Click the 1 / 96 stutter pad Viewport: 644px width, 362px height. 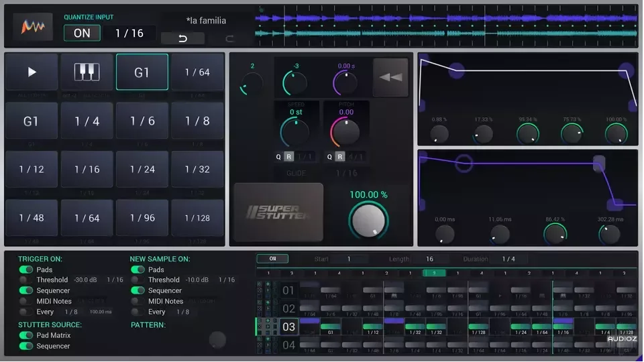tap(142, 218)
